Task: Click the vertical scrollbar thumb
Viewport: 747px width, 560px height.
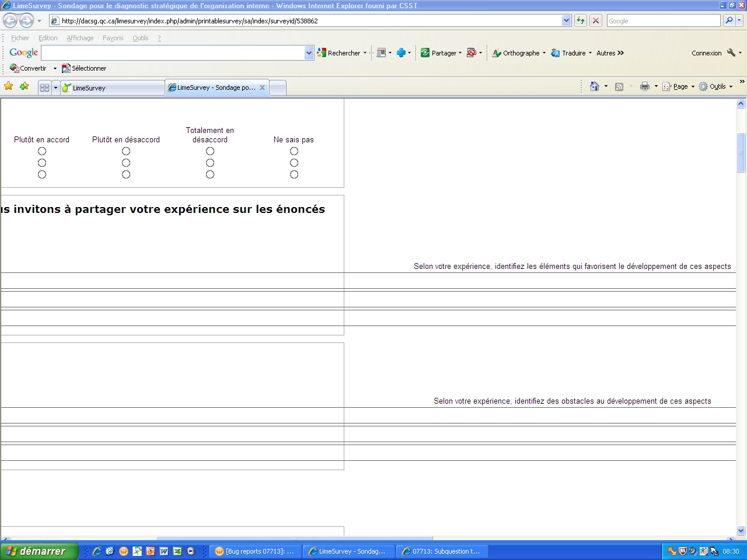Action: pos(741,153)
